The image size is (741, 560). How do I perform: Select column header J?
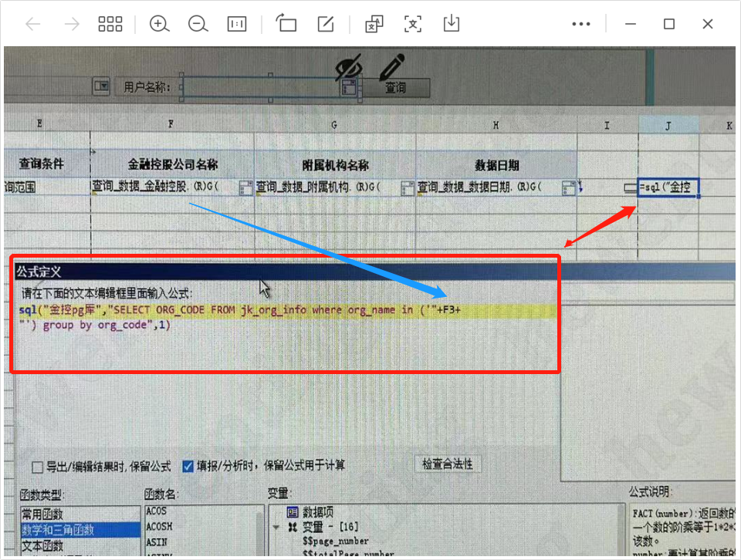coord(668,126)
